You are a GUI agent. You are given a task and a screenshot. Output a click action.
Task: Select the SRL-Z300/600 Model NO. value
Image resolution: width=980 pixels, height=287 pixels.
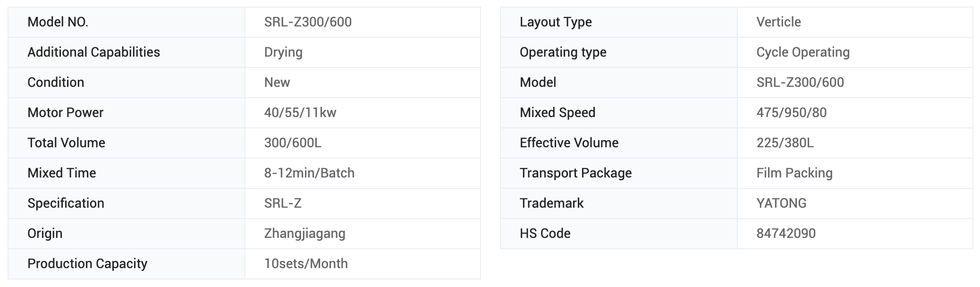308,22
